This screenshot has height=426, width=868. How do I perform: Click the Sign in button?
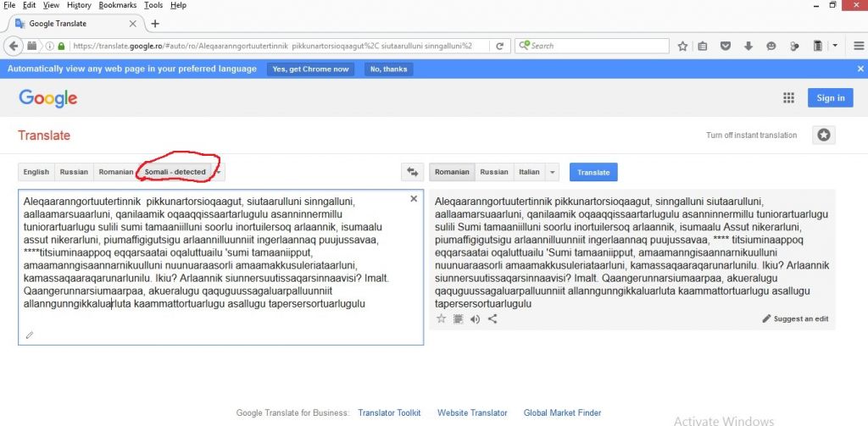click(831, 98)
